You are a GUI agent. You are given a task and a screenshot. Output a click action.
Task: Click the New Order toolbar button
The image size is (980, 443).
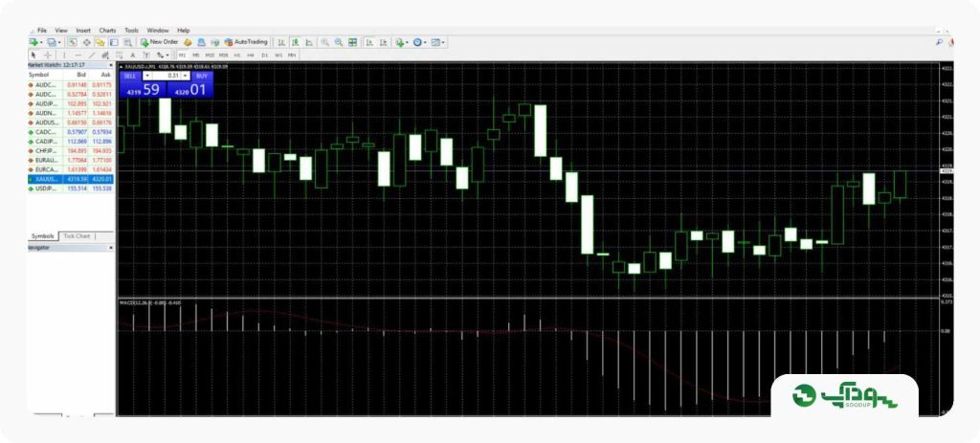160,42
